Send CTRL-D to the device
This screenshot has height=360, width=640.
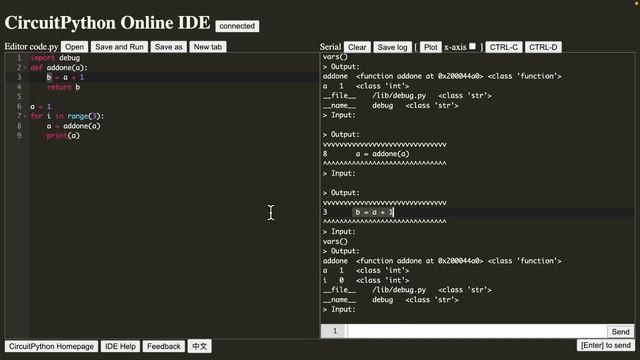[543, 47]
